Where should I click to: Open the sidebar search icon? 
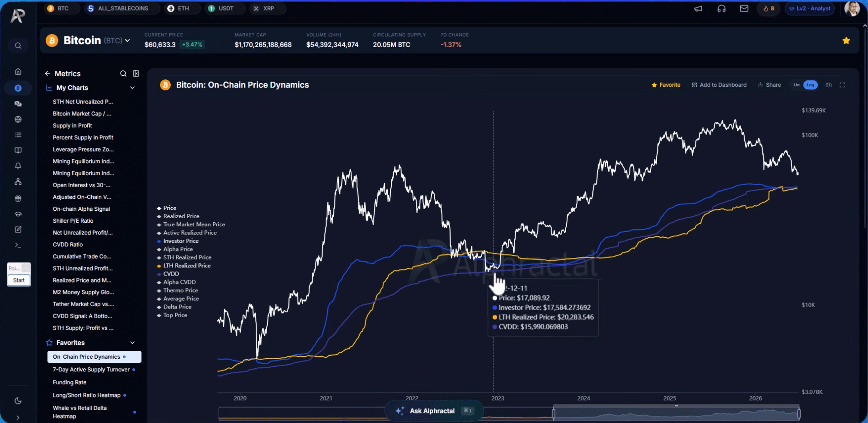[18, 46]
